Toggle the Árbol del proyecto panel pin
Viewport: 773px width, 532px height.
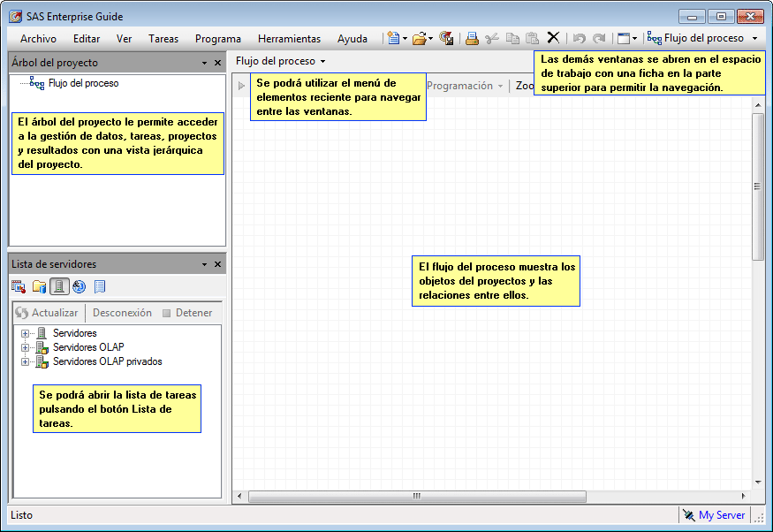point(203,63)
